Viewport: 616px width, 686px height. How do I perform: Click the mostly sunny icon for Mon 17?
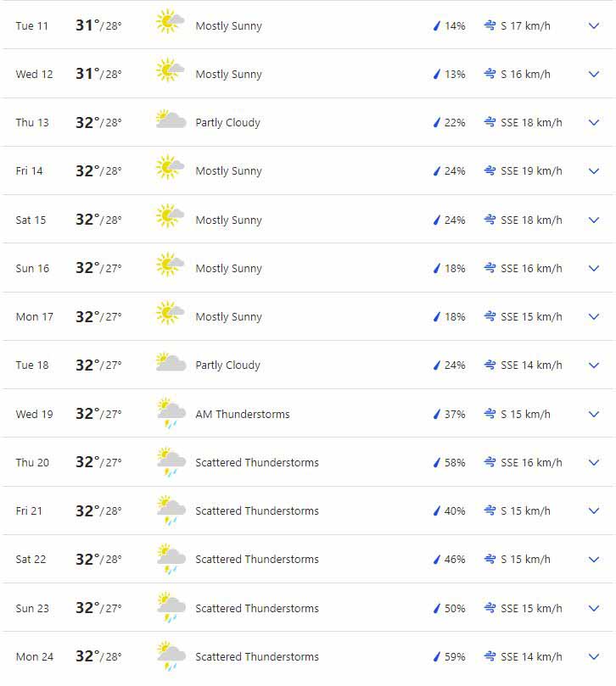tap(171, 312)
